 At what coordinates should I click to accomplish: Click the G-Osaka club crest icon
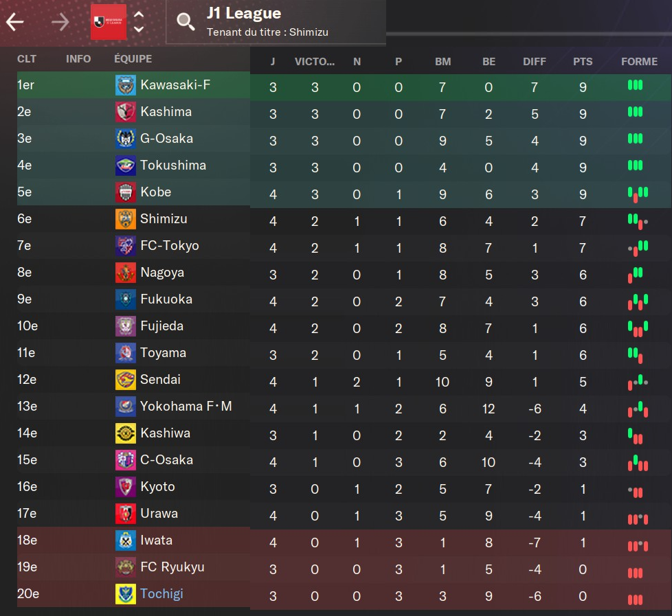tap(126, 139)
